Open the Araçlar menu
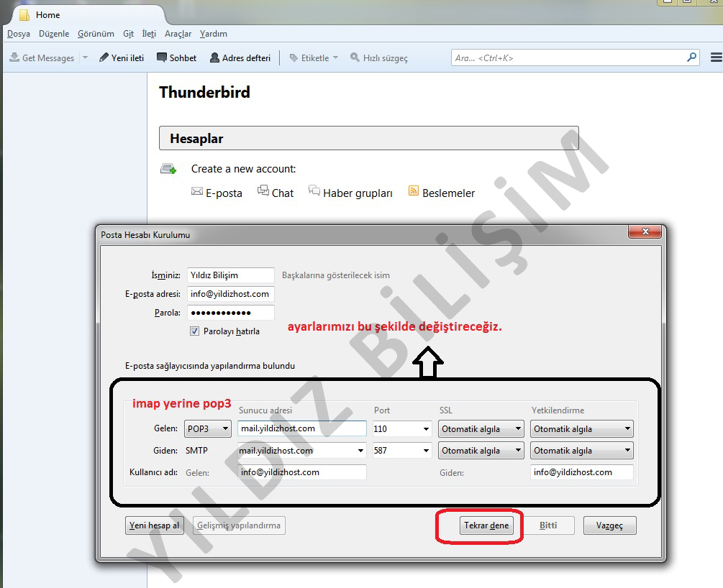Image resolution: width=723 pixels, height=588 pixels. coord(178,34)
